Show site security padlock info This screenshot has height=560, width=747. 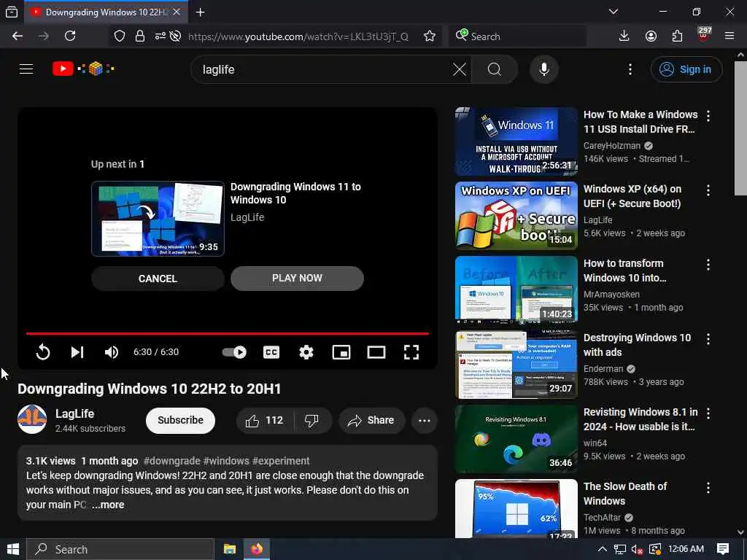[x=139, y=36]
